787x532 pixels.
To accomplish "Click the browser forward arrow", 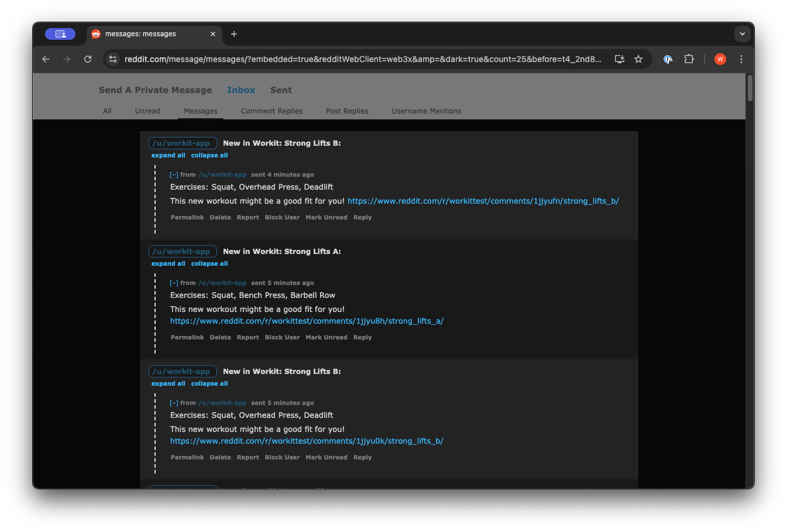I will coord(67,59).
